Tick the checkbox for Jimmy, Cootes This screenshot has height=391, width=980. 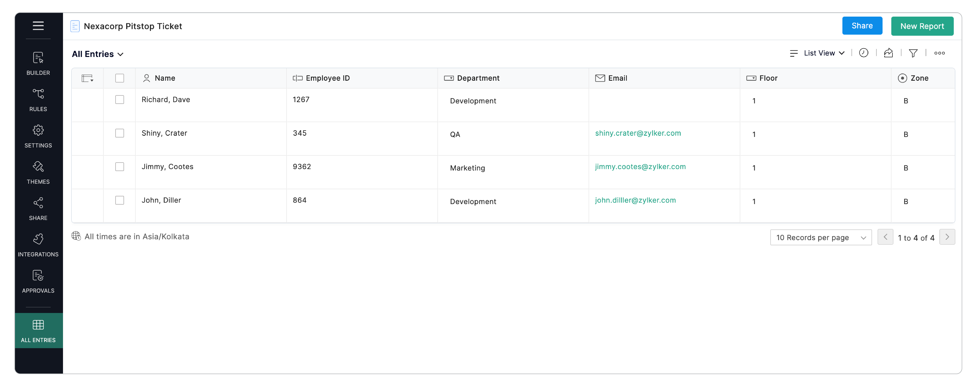[119, 166]
